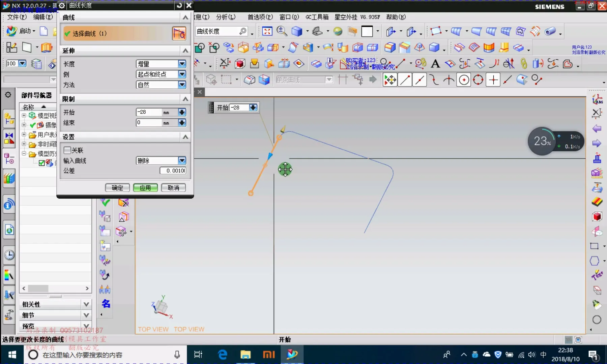Screen dimensions: 607x364
Task: Toggle the checkbox in model history tree
Action: coord(42,163)
